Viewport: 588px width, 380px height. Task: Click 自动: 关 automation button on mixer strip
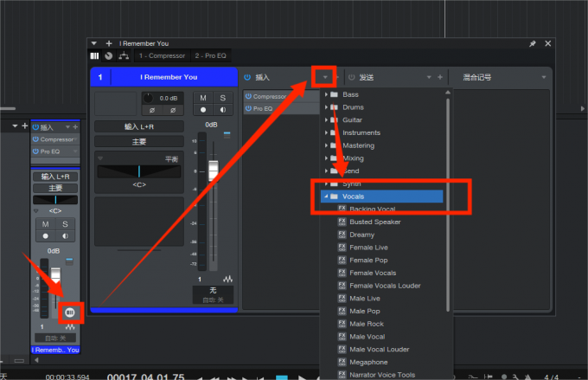coord(55,338)
